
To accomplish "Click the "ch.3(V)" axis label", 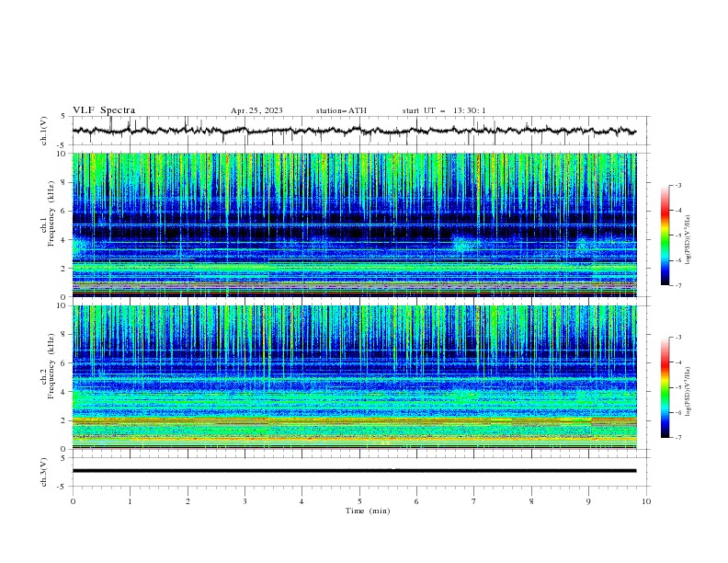I will click(x=44, y=472).
